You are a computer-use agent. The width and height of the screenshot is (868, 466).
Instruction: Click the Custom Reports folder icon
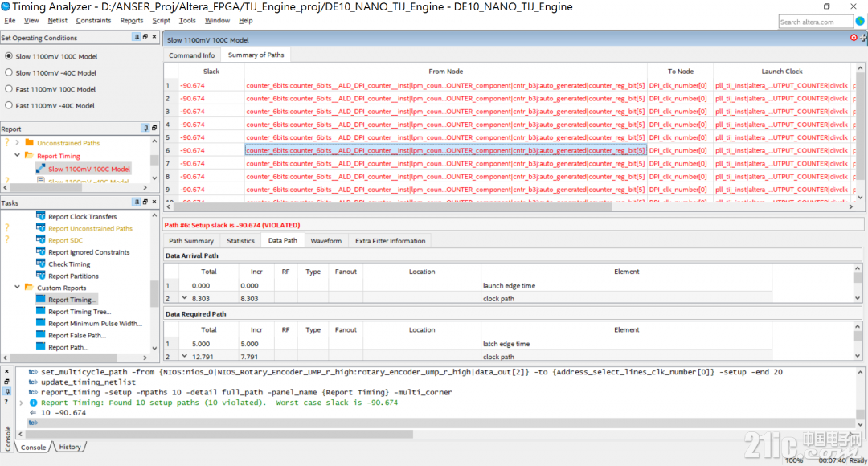(30, 288)
